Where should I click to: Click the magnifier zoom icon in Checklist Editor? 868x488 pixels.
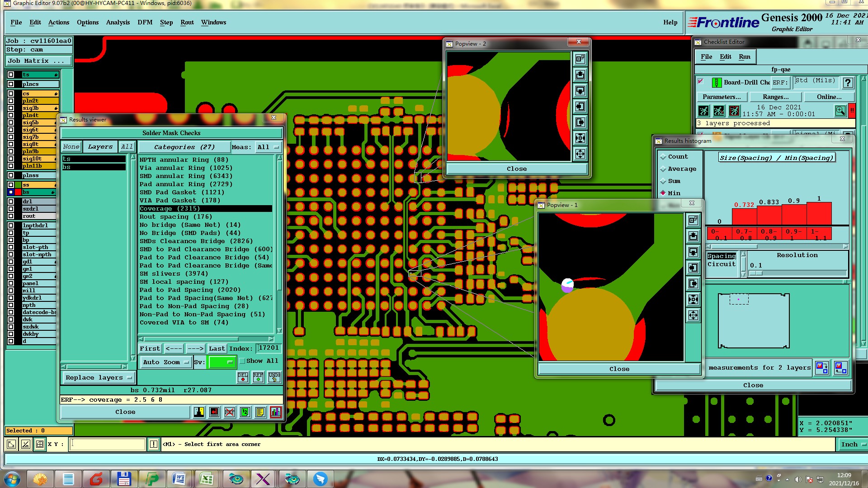[x=840, y=111]
